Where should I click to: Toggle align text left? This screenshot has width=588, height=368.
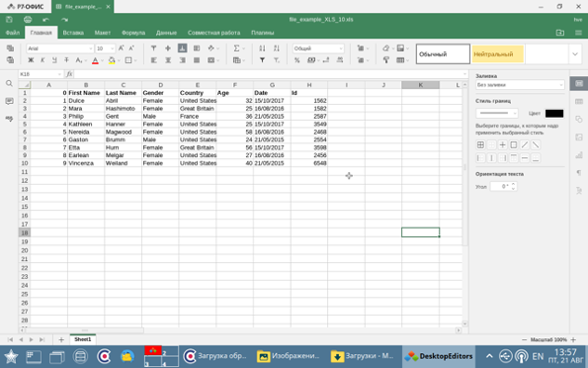click(x=154, y=60)
